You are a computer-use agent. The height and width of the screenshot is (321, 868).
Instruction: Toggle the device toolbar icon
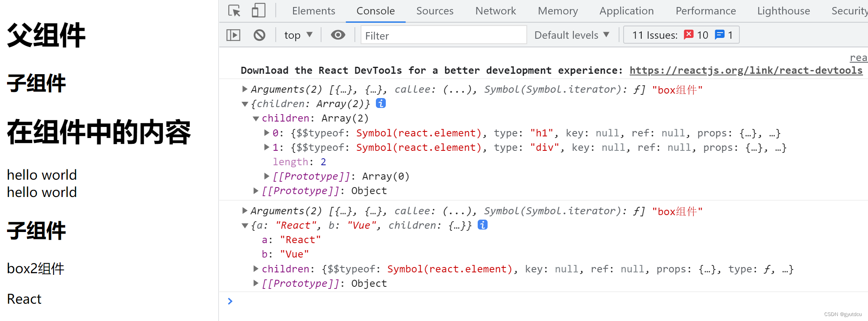[x=258, y=11]
